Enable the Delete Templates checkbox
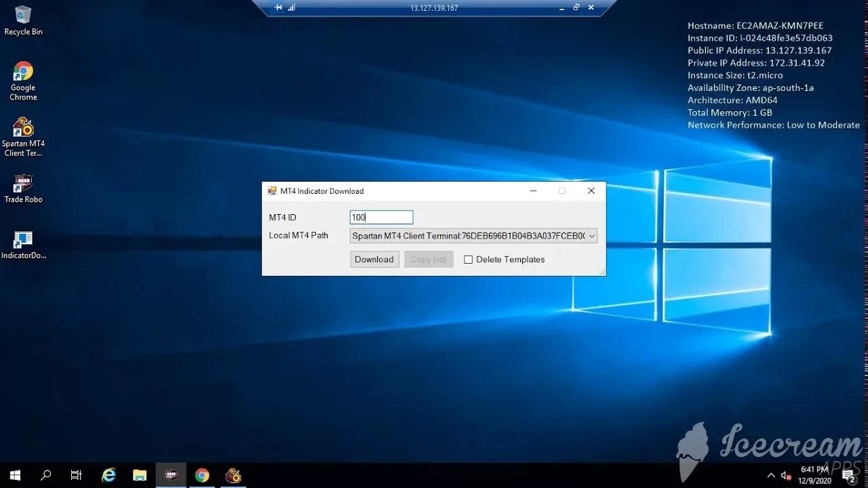 pos(468,260)
